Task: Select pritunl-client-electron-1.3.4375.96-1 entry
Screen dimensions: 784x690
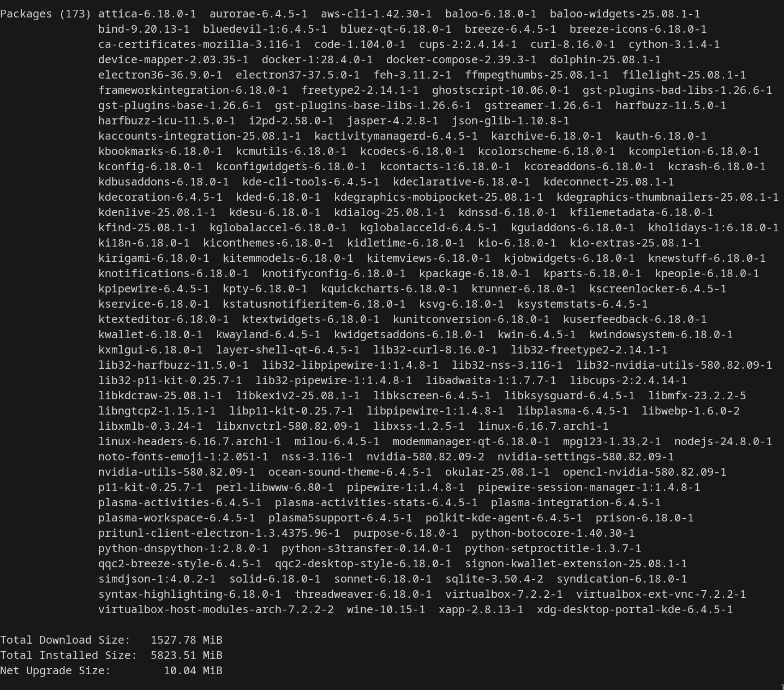Action: (219, 533)
